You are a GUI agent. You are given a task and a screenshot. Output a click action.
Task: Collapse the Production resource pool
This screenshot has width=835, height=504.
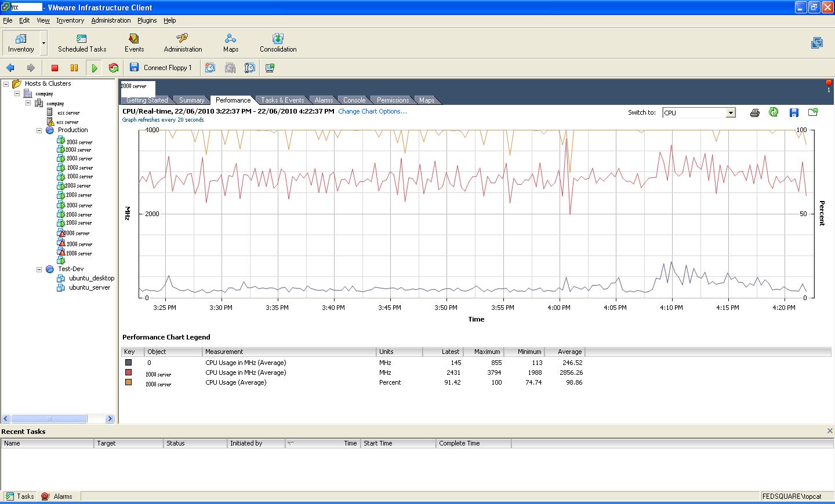pyautogui.click(x=39, y=130)
